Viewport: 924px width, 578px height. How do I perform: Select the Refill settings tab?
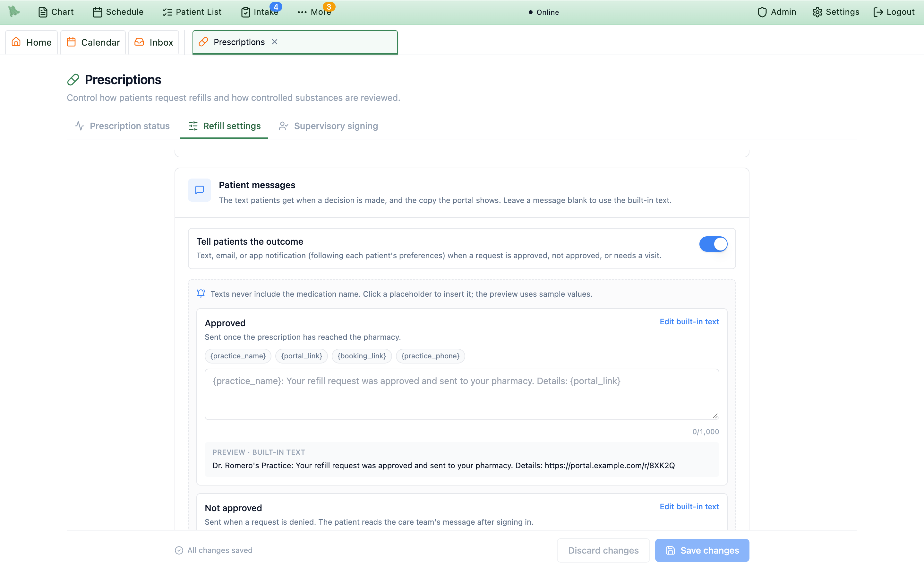224,126
